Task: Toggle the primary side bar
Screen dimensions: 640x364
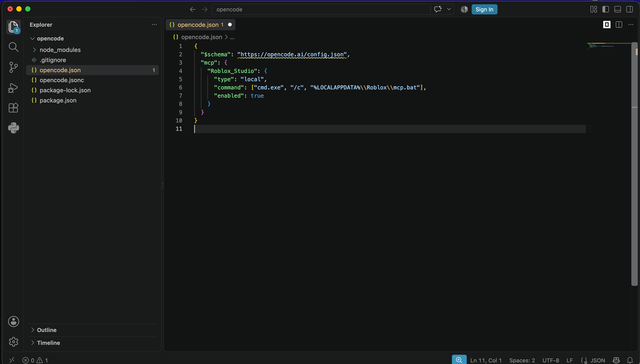Action: pos(606,9)
